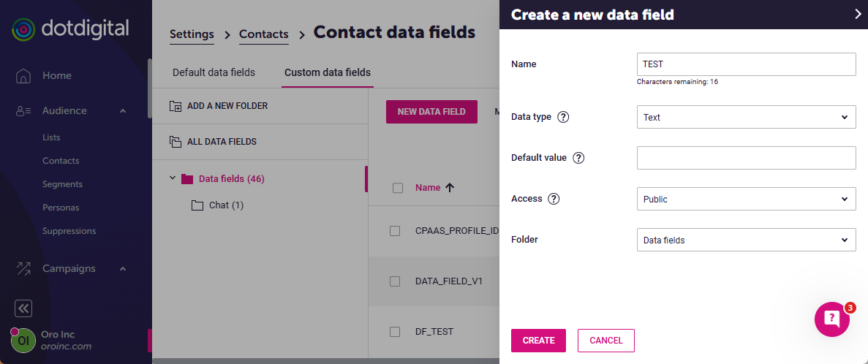This screenshot has height=364, width=868.
Task: Open the Access dropdown showing Public
Action: pos(746,199)
